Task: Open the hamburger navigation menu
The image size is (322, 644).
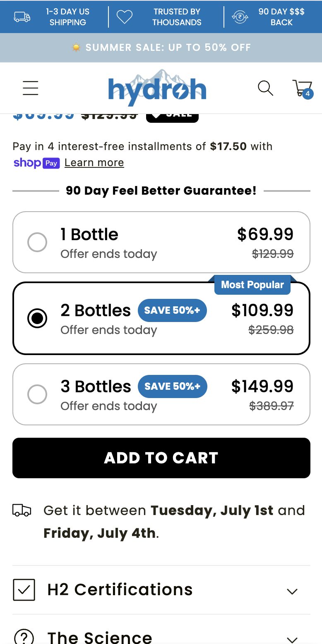Action: point(31,88)
